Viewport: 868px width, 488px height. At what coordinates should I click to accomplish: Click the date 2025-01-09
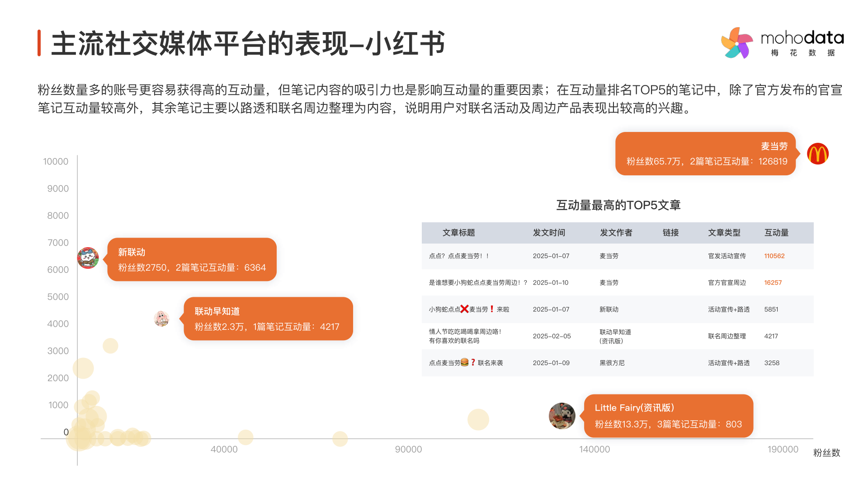(x=551, y=363)
